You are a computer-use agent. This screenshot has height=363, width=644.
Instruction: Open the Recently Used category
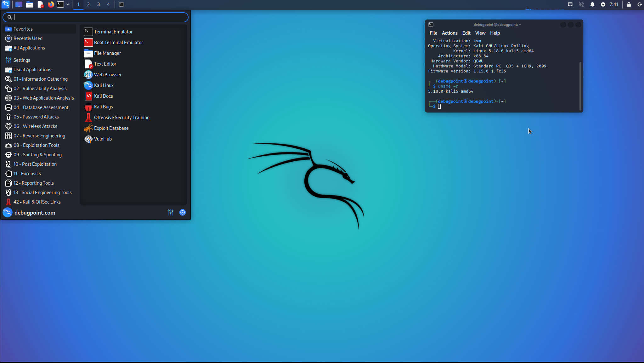pyautogui.click(x=40, y=38)
